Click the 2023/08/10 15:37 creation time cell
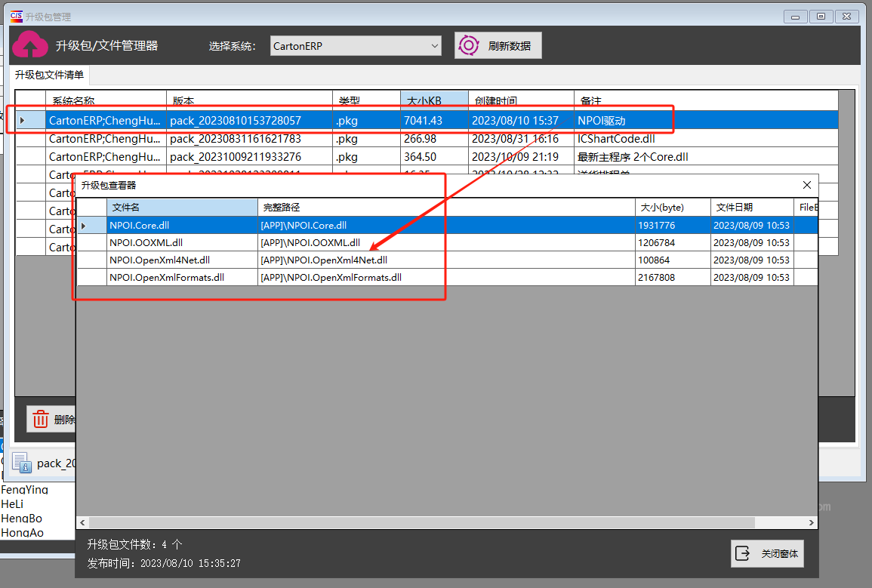Viewport: 872px width, 588px height. (x=520, y=121)
